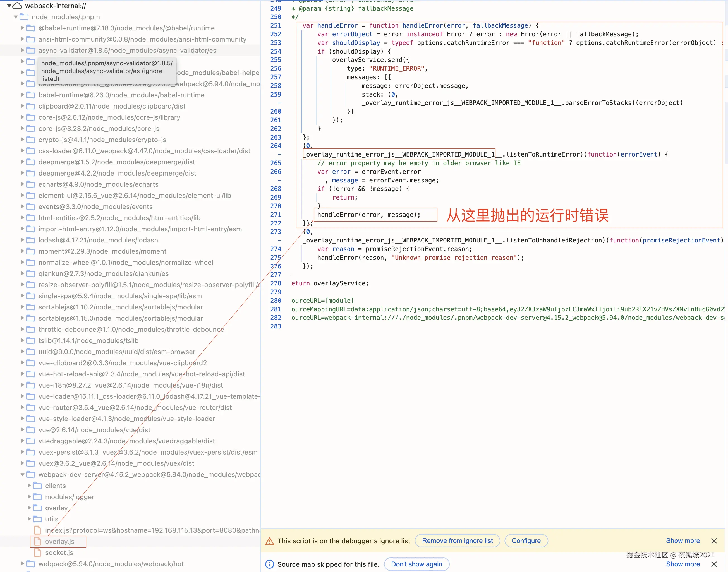Click the warning triangle icon in ignore-list banner
The height and width of the screenshot is (572, 728).
pyautogui.click(x=269, y=541)
